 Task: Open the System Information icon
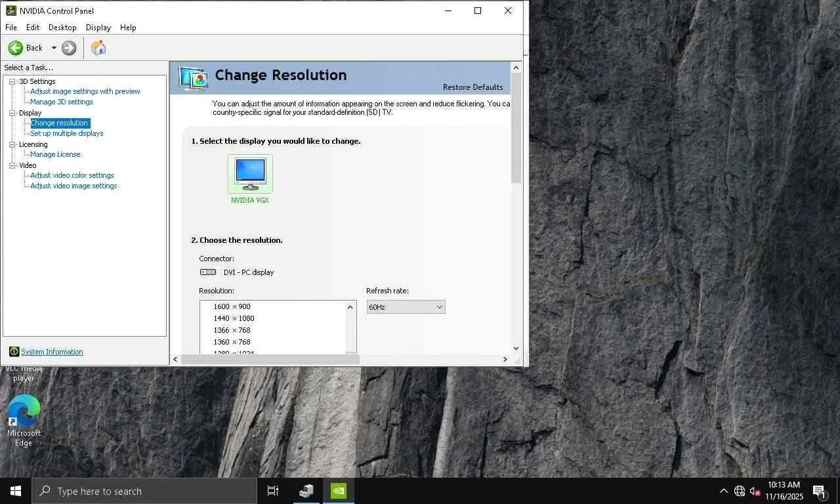[x=14, y=352]
